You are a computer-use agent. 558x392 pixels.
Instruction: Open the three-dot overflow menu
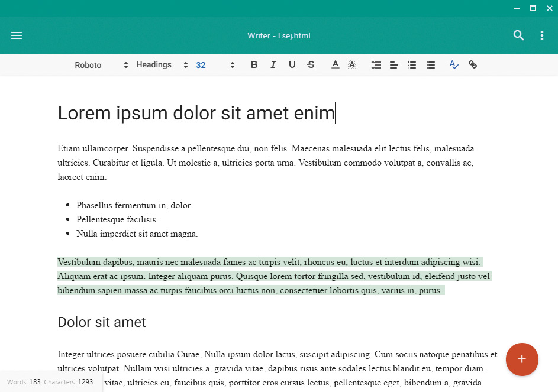(541, 35)
